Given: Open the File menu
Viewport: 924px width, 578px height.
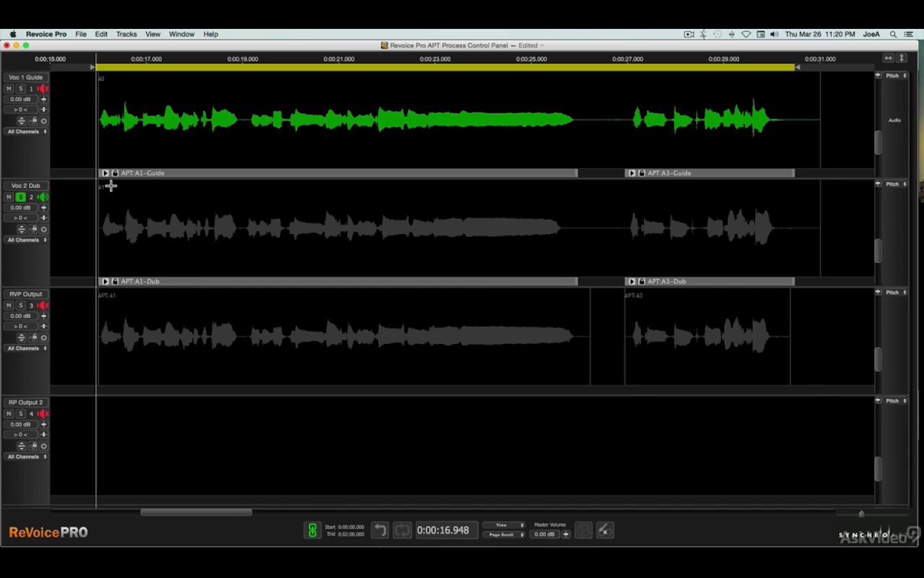Looking at the screenshot, I should (x=81, y=34).
